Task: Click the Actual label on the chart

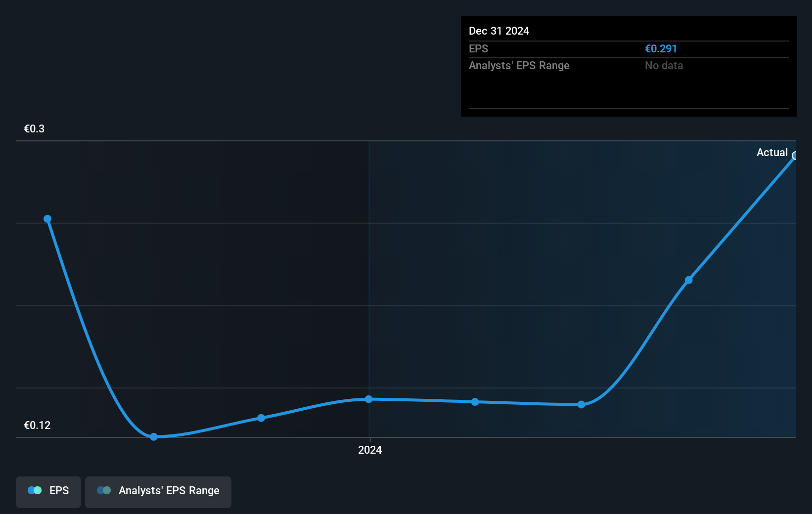Action: [x=772, y=152]
